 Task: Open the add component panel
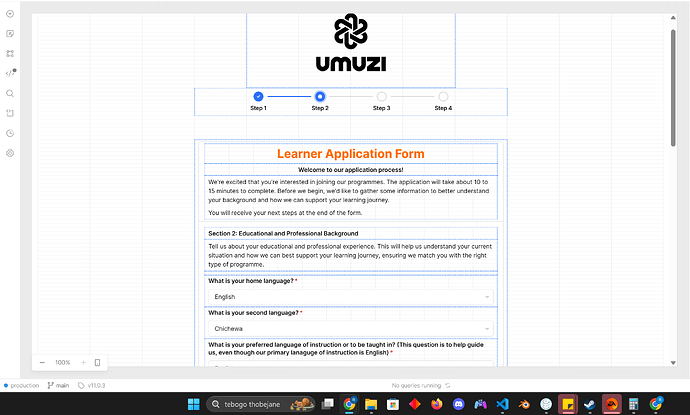(10, 14)
